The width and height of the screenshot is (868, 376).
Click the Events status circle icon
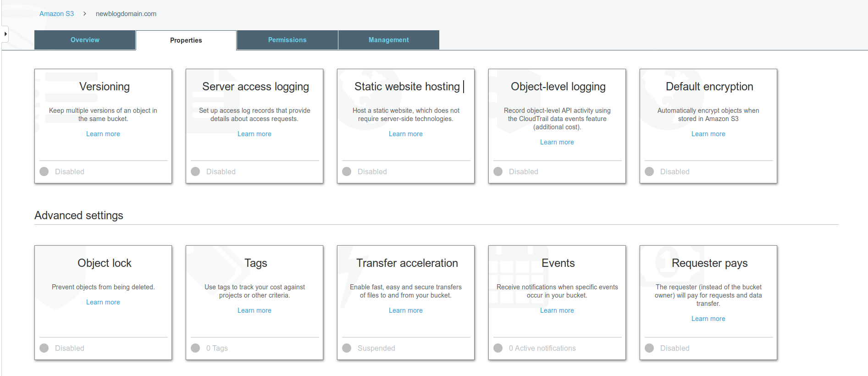click(x=498, y=348)
